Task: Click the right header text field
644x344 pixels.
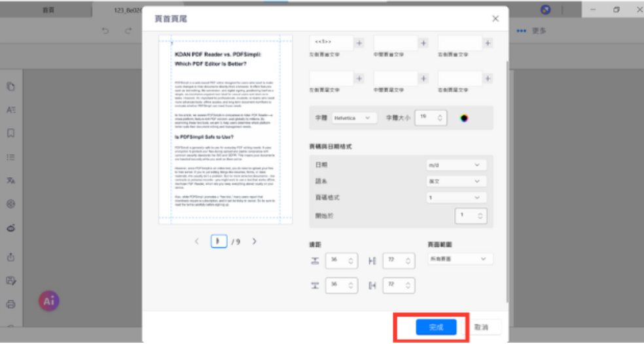Action: (460, 43)
